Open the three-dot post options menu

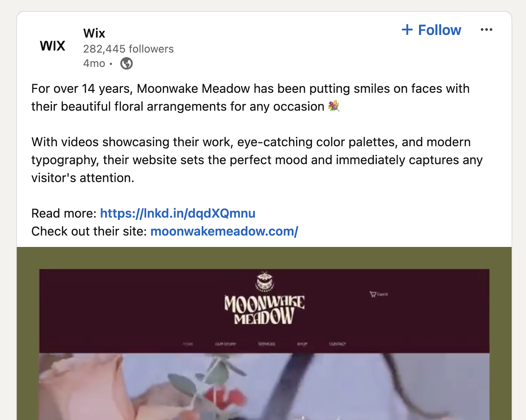coord(487,30)
